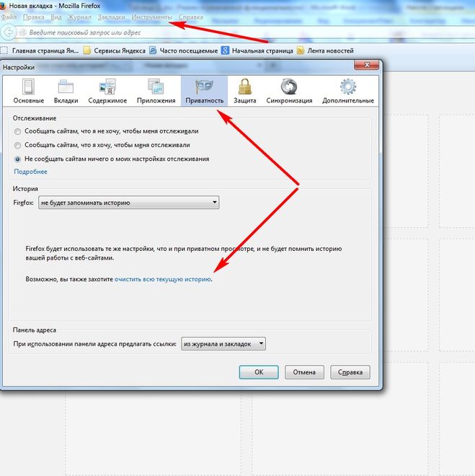Click the Firefox logo in title bar

(x=2, y=6)
